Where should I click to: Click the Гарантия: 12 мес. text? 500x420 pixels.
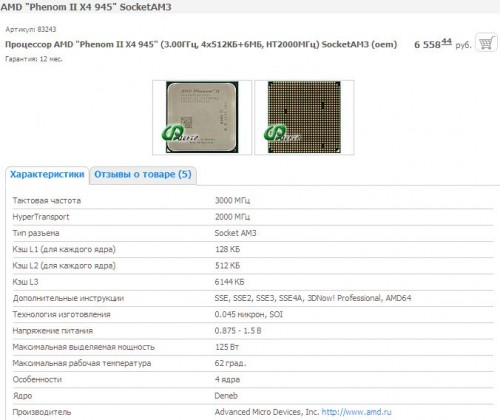tap(34, 59)
